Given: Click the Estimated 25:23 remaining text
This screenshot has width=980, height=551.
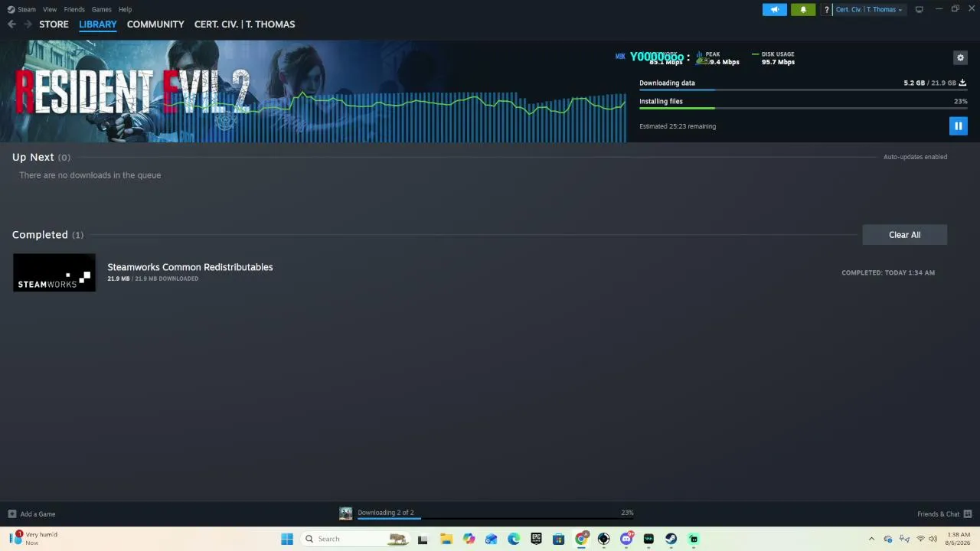Looking at the screenshot, I should point(678,126).
